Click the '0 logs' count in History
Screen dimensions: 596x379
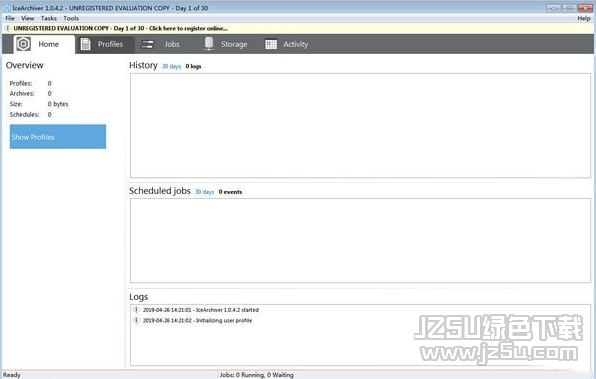coord(193,66)
